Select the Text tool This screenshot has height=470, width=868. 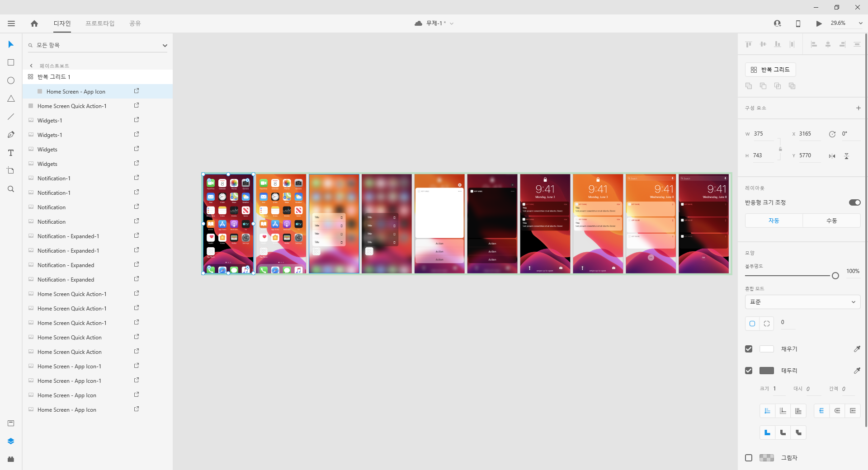[11, 153]
